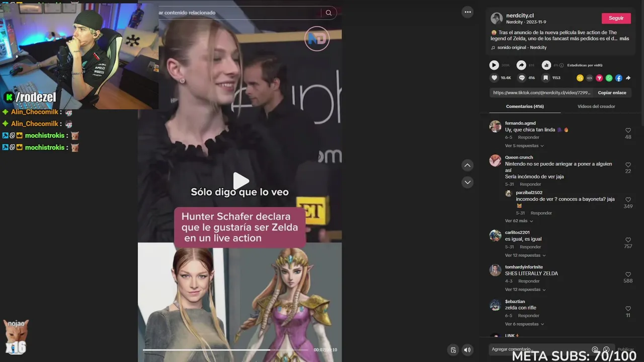
Task: Like parzibal2502's reply
Action: pyautogui.click(x=628, y=200)
